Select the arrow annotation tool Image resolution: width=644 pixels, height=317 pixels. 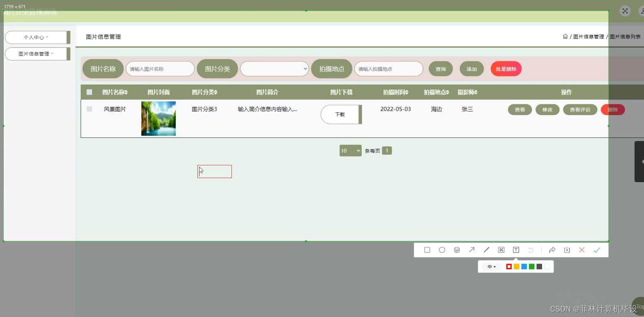(x=471, y=250)
